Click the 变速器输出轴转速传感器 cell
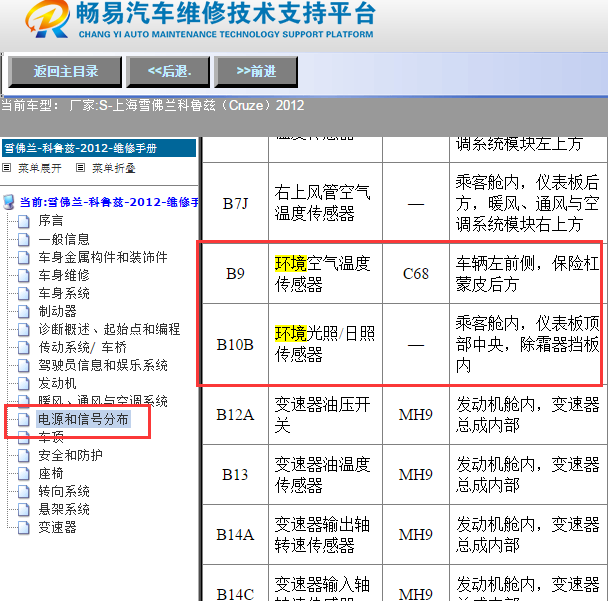This screenshot has width=608, height=601. (325, 535)
